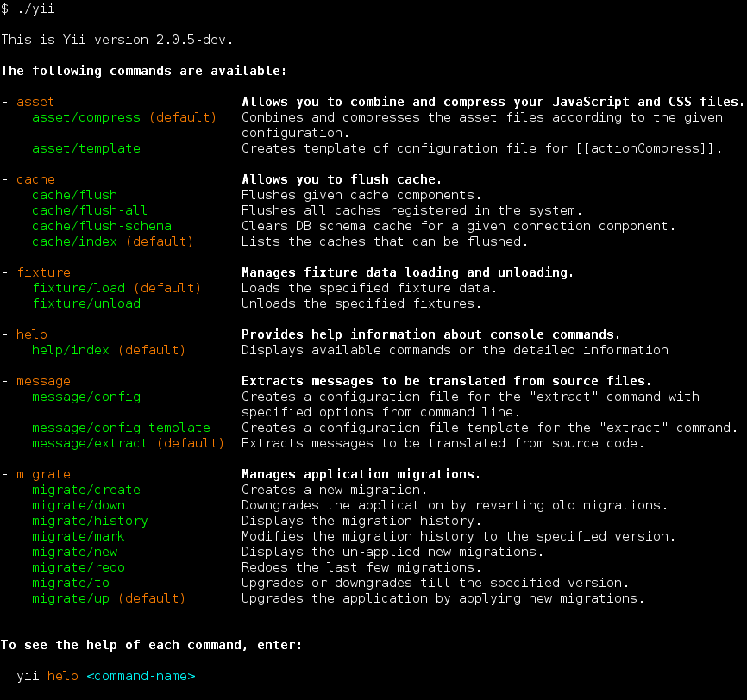Screen dimensions: 747x700
Task: Select the message/extract command text
Action: pos(90,443)
